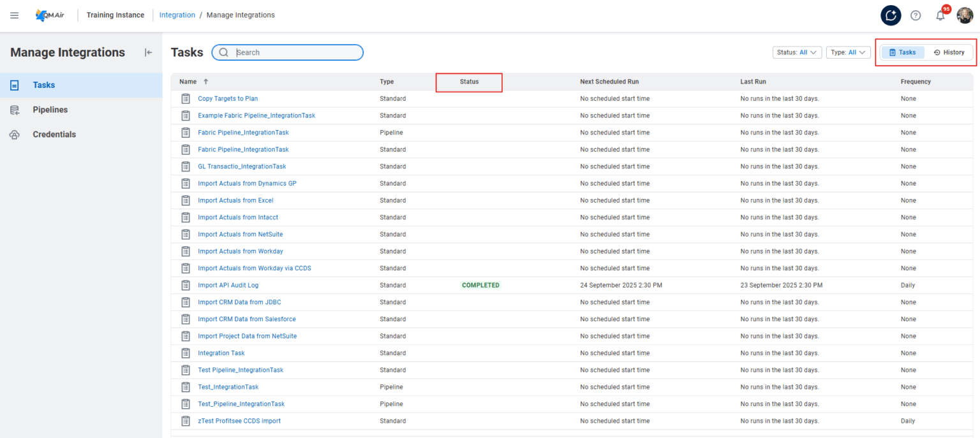Click the hamburger menu icon top left
Image resolution: width=980 pixels, height=438 pixels.
(14, 15)
